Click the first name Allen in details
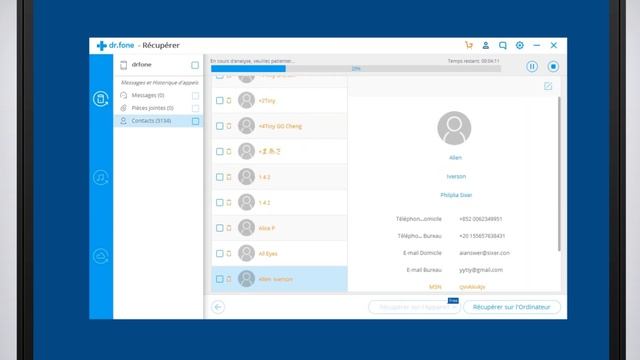Viewport: 640px width, 360px height. point(456,158)
